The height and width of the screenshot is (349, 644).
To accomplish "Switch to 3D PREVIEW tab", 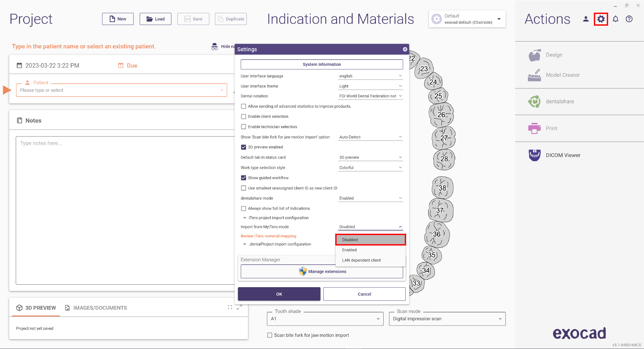I will click(36, 308).
